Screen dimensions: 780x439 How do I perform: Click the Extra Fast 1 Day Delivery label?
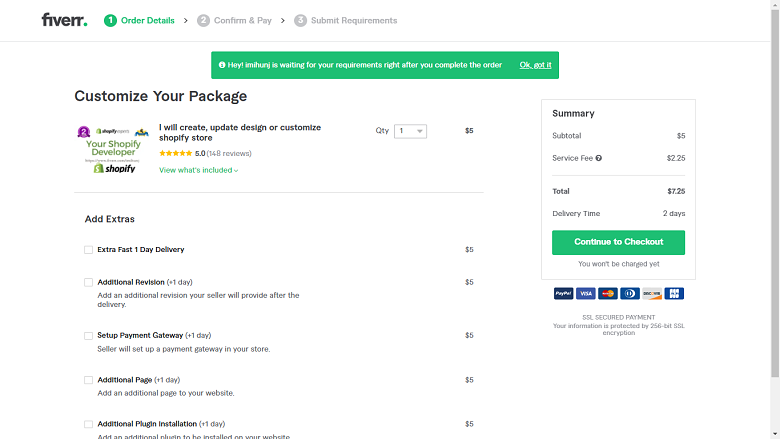point(141,250)
